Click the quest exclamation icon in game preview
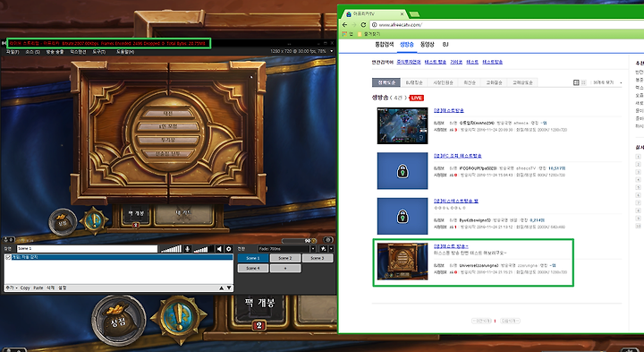Screen dimensions: 644x352 click(x=94, y=221)
